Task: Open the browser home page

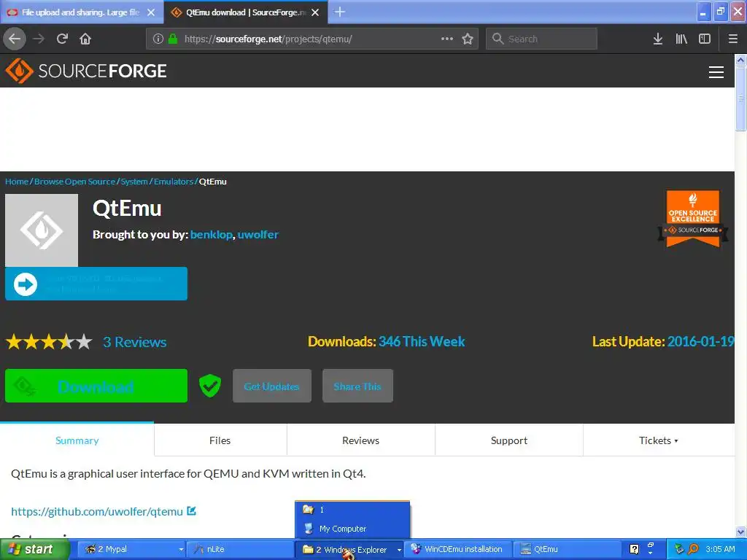Action: 85,39
